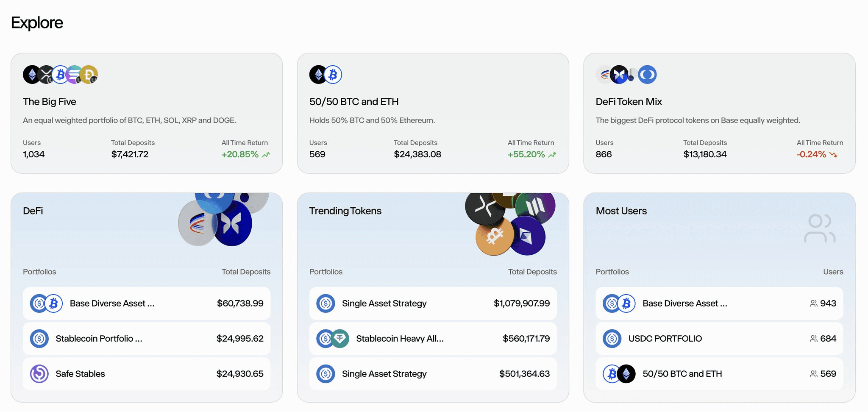Click the Bitcoin icon on 50/50 BTC and ETH card
This screenshot has width=868, height=412.
click(x=333, y=75)
